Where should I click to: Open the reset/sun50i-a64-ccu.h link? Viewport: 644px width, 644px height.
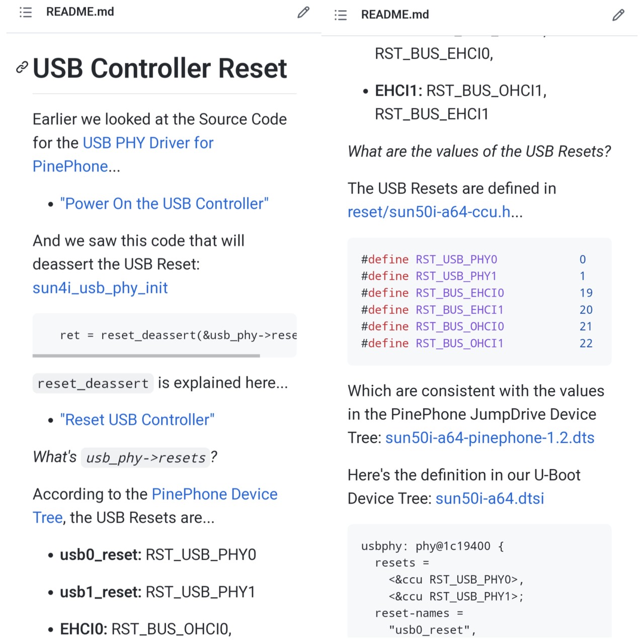coord(429,212)
